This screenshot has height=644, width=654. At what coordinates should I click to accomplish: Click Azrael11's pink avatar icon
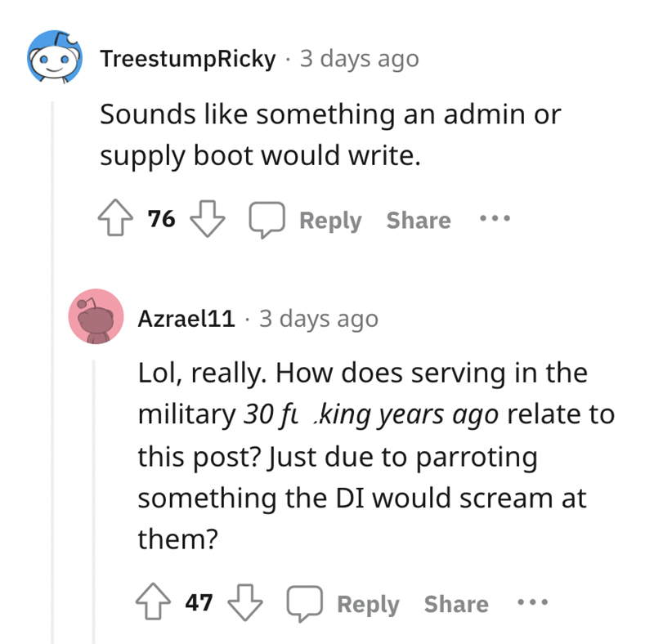coord(96,318)
